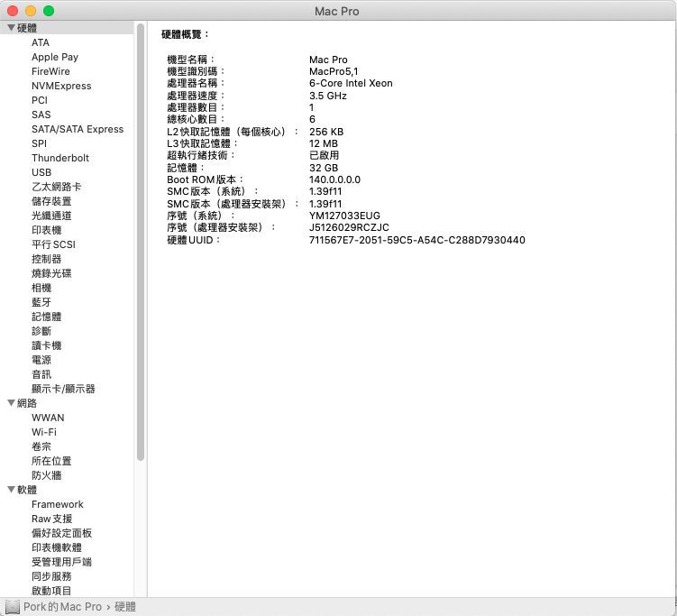Click the 已啟用 hyper-threading value
The height and width of the screenshot is (616, 677).
pyautogui.click(x=324, y=155)
